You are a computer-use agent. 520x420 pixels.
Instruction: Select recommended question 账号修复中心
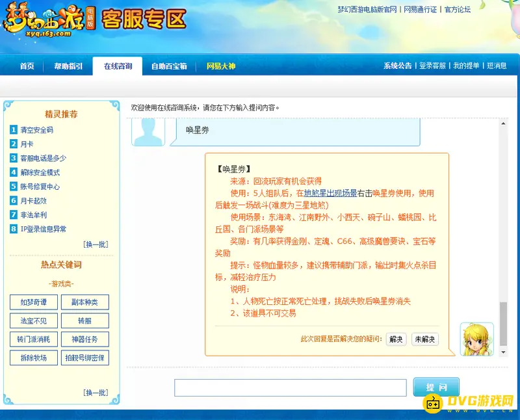click(40, 187)
